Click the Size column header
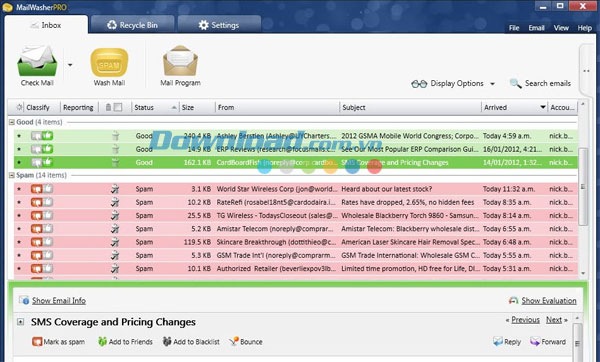The image size is (600, 362). pos(197,108)
